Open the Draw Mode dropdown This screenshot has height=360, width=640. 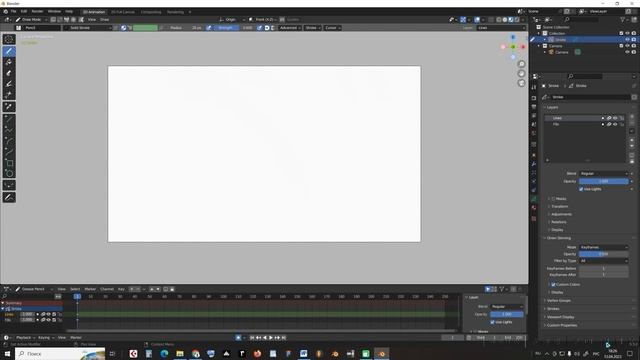point(31,20)
